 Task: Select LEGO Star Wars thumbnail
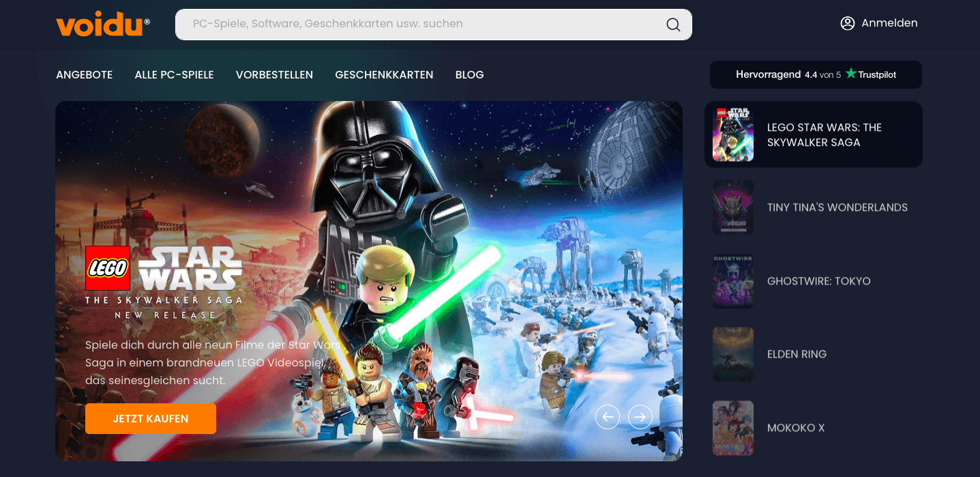(733, 134)
